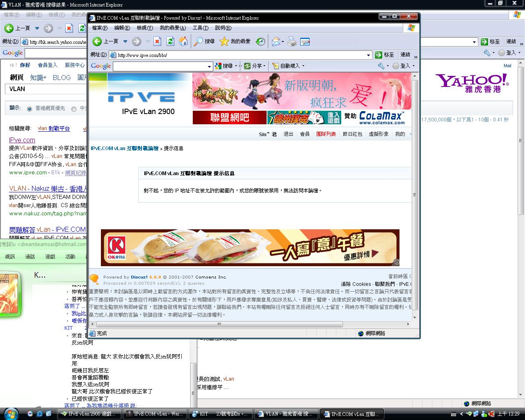This screenshot has height=420, width=525.
Task: Click the Yahoo search box containing VLAN
Action: point(46,89)
